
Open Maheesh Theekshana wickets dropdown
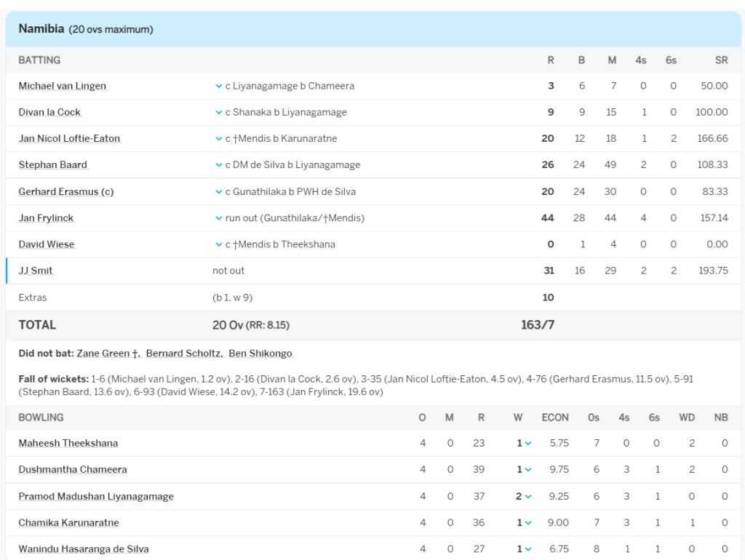point(527,444)
